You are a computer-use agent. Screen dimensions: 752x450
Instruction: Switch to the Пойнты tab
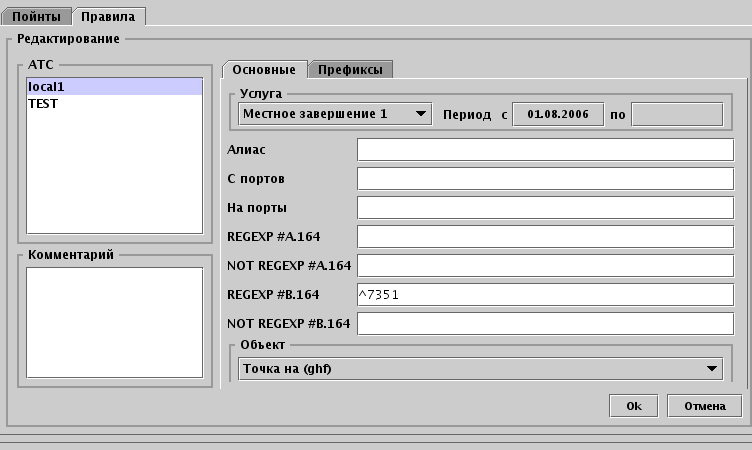pos(36,17)
